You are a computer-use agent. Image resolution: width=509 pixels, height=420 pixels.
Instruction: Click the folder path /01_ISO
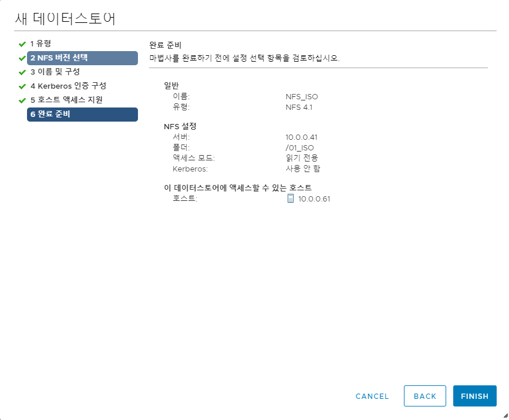299,148
